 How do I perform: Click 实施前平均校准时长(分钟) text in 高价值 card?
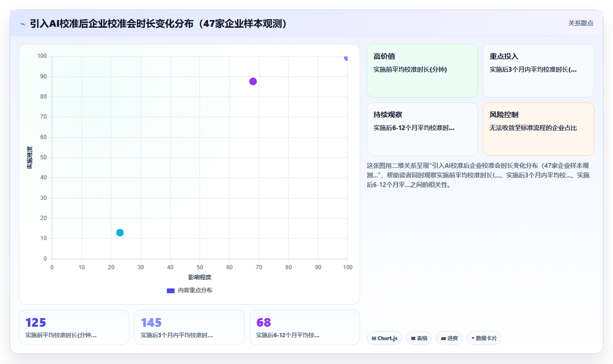coord(410,69)
